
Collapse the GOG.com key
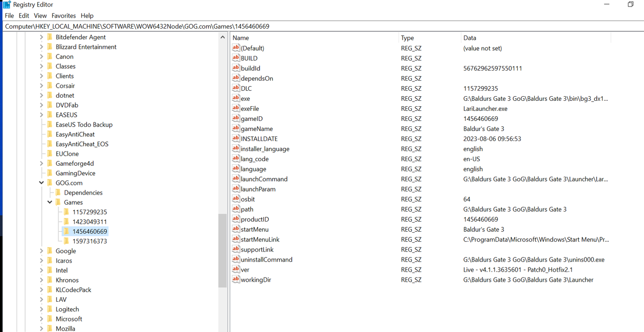pyautogui.click(x=41, y=183)
